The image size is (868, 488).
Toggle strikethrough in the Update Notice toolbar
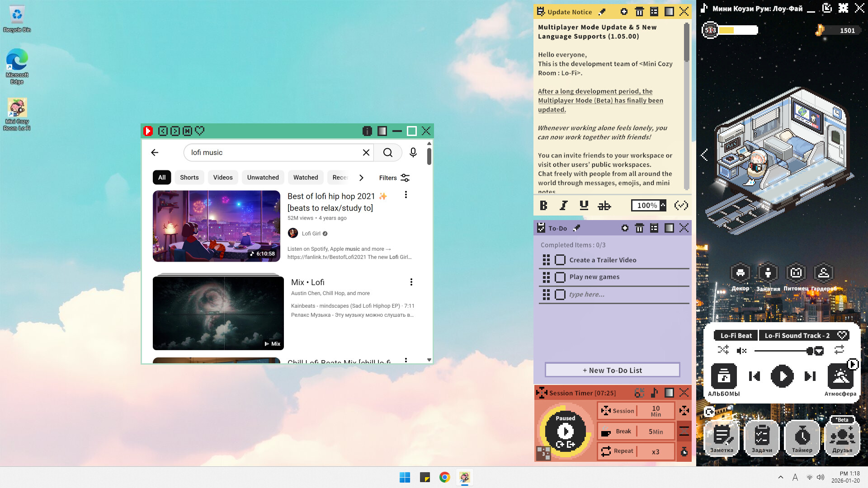point(604,205)
